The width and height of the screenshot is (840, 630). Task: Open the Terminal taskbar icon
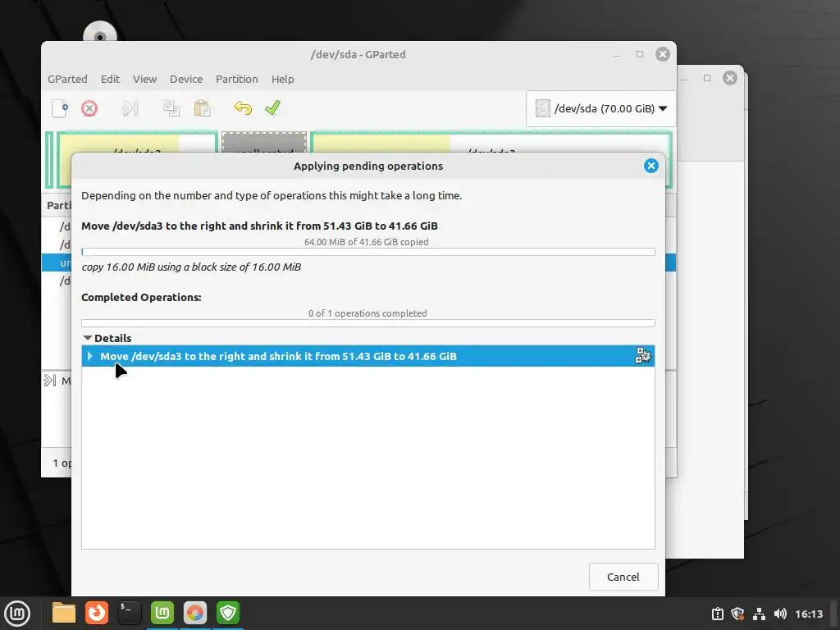tap(129, 613)
